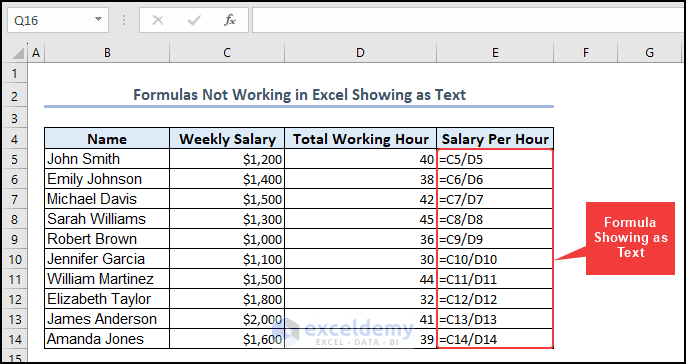Click the 'Total Working Hour' header cell
The width and height of the screenshot is (686, 364).
[360, 139]
